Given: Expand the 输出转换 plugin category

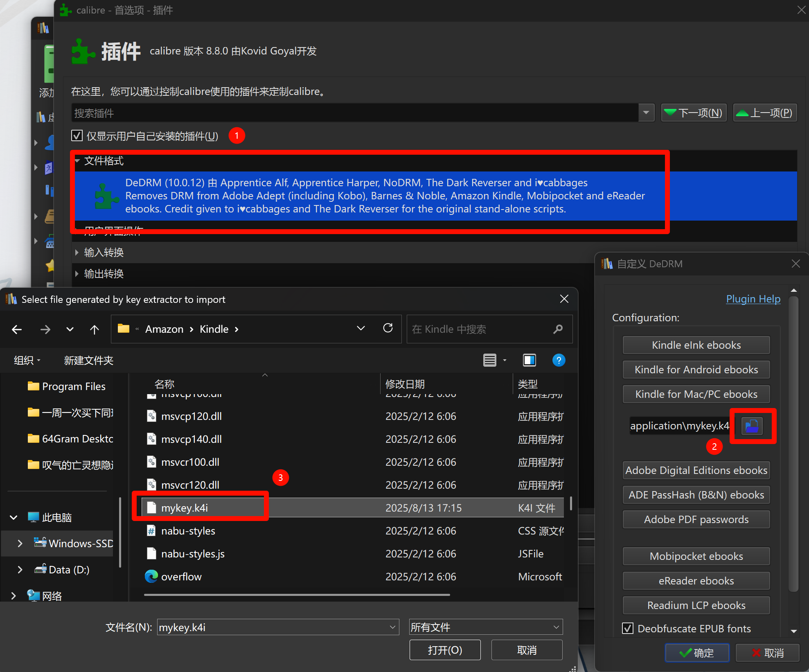Looking at the screenshot, I should click(77, 274).
